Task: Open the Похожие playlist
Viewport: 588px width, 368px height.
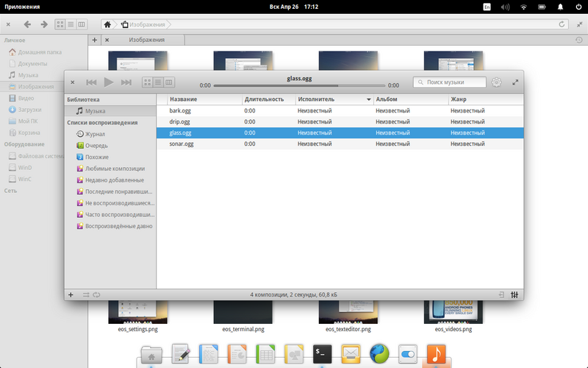Action: tap(110, 157)
